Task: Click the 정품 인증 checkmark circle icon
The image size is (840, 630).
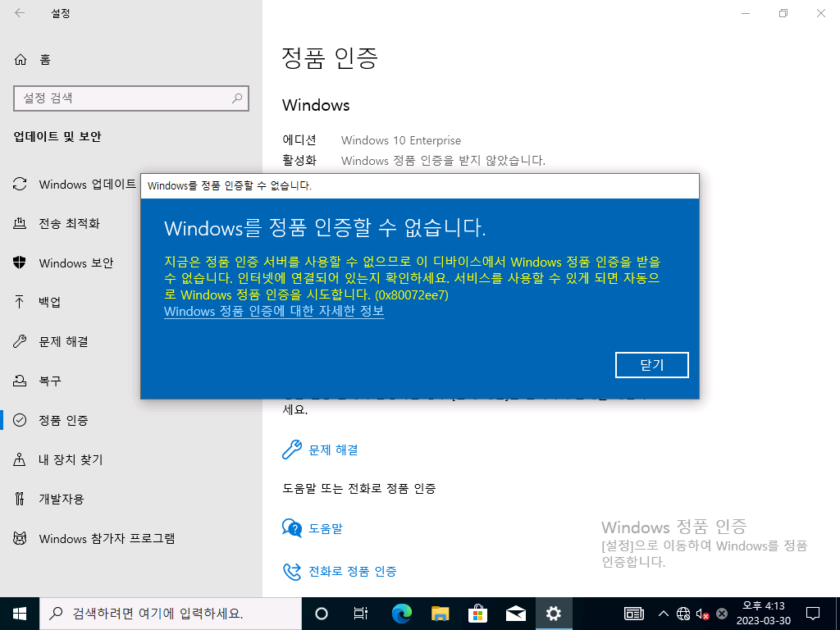Action: tap(20, 420)
